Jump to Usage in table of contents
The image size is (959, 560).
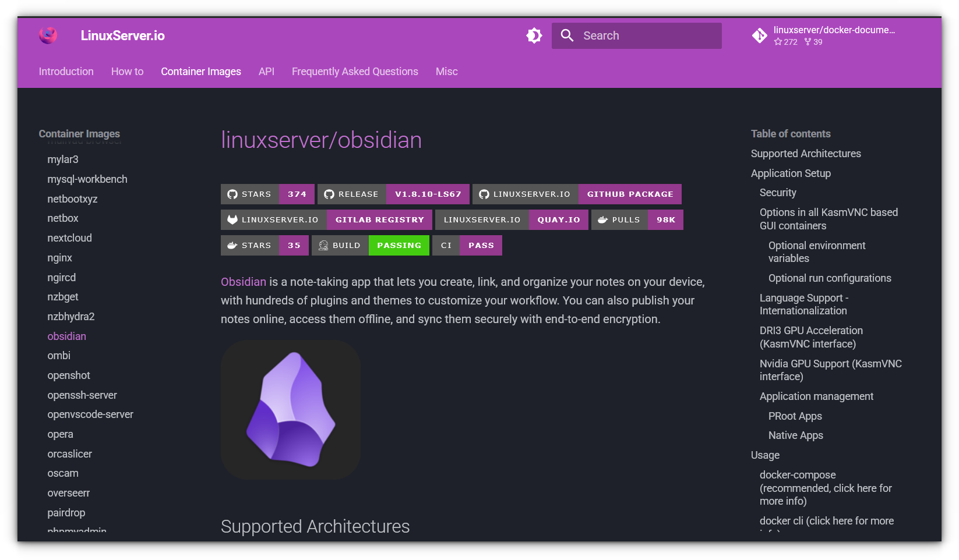[x=765, y=455]
